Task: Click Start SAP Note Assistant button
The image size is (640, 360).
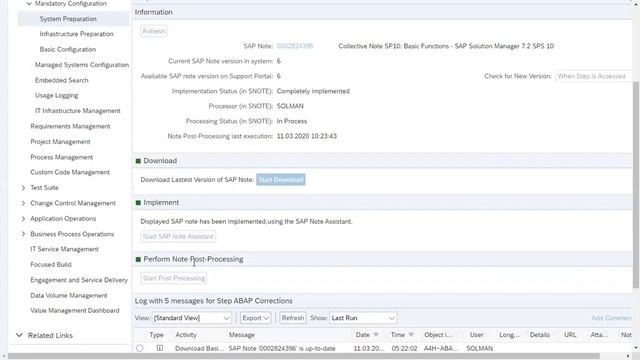Action: pos(178,236)
